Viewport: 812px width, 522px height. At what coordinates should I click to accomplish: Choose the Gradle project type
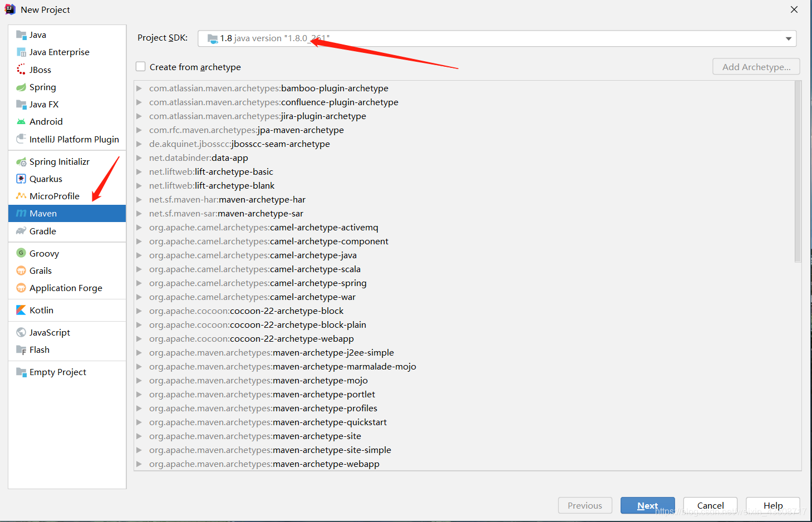pos(67,232)
